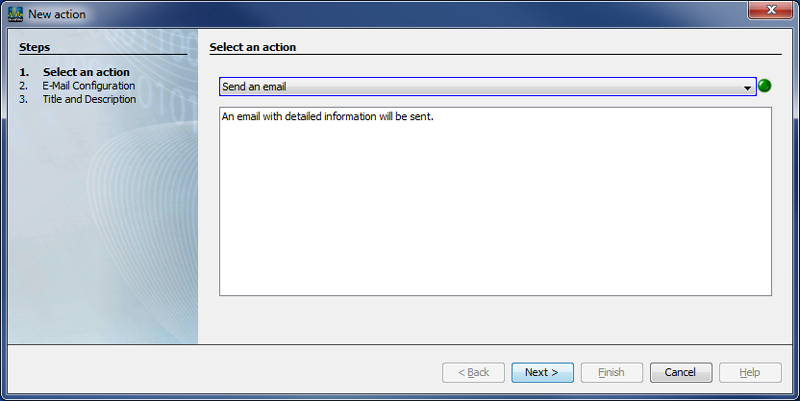
Task: Click the 'An email with detailed information' text
Action: coord(327,117)
